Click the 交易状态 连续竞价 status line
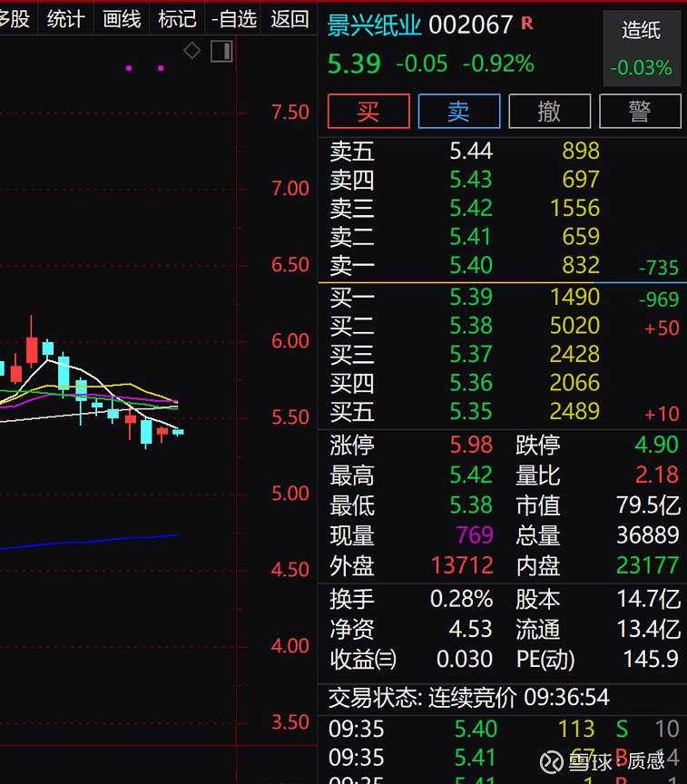This screenshot has width=687, height=784. [x=469, y=698]
